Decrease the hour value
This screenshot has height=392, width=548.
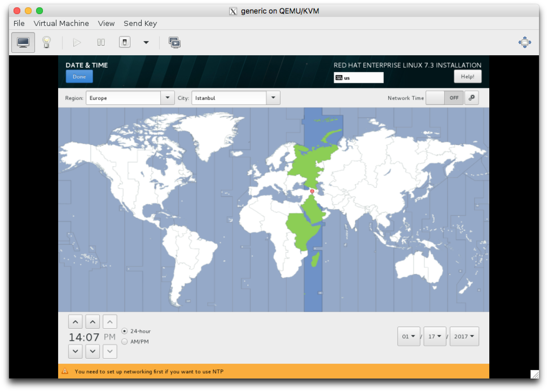(x=75, y=351)
